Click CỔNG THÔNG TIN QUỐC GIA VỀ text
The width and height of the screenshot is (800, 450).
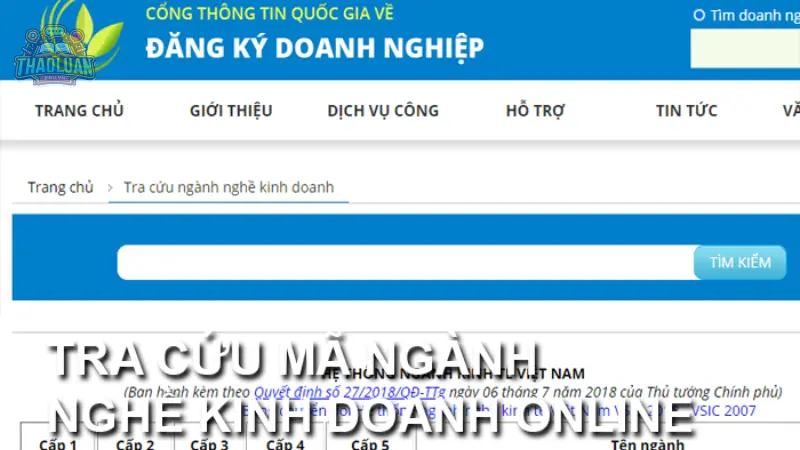point(269,13)
